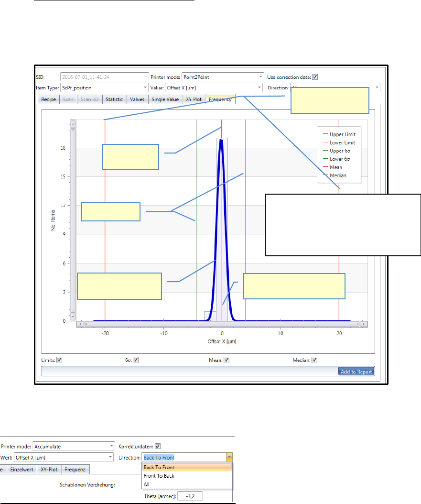Click the Upper 6σ legend entry
The image size is (421, 504).
point(336,151)
